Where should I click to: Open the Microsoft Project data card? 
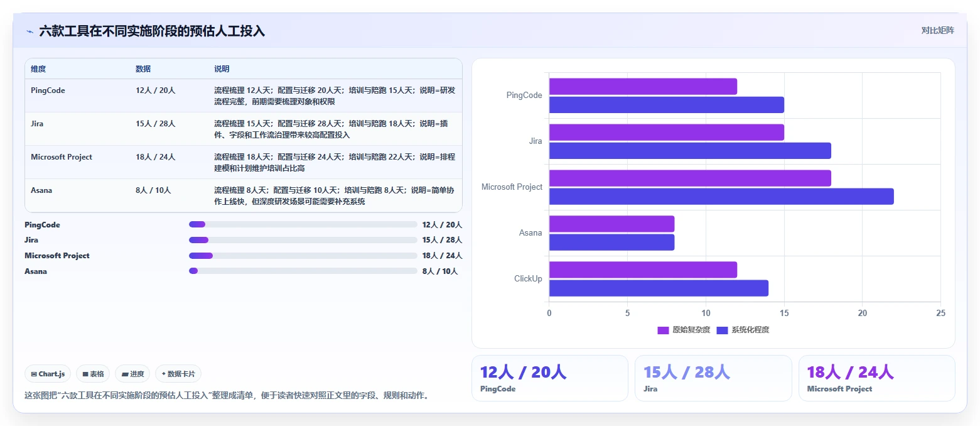(876, 378)
